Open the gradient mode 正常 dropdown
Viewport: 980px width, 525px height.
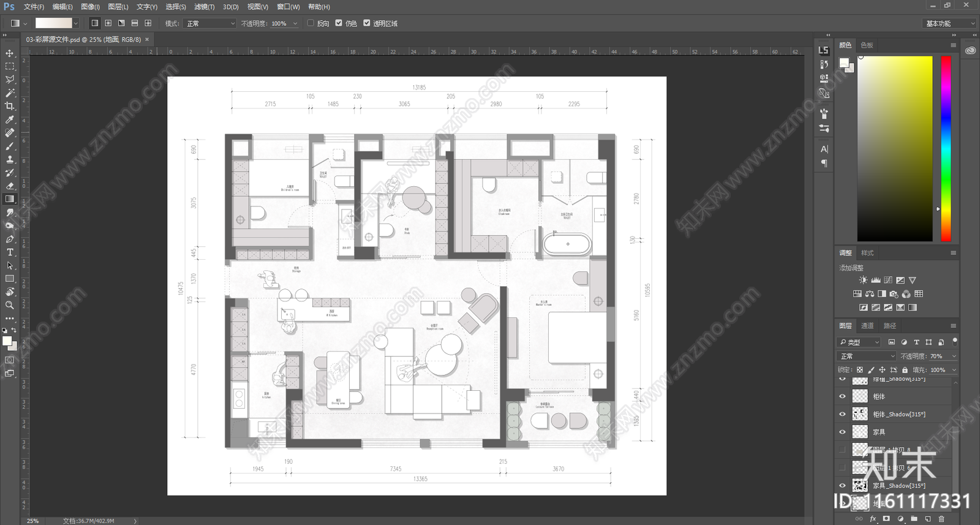(x=211, y=23)
